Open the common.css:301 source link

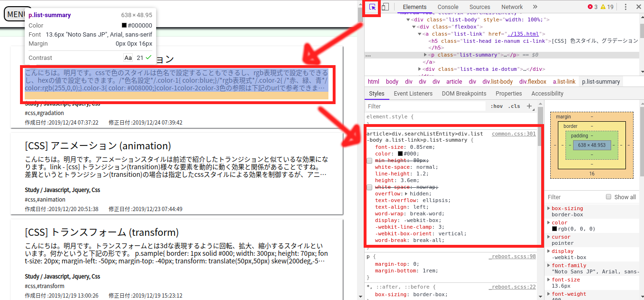coord(514,134)
